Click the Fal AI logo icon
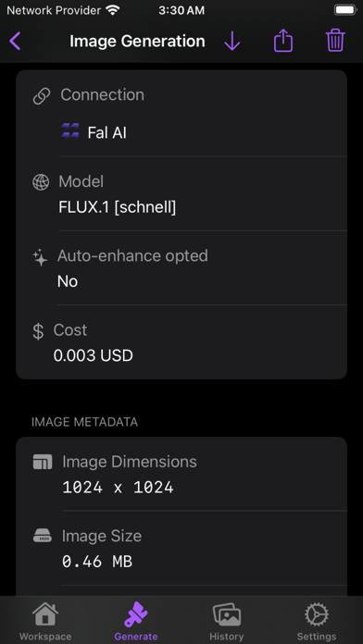 pyautogui.click(x=69, y=131)
